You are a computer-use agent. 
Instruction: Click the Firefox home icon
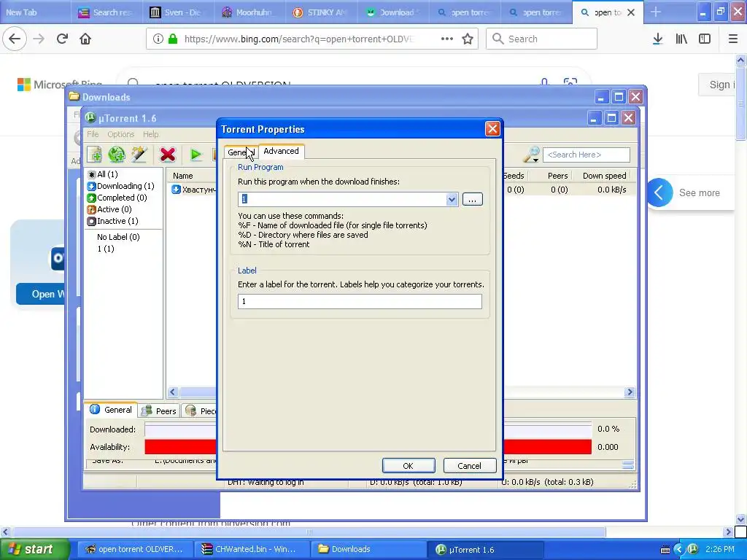(85, 39)
